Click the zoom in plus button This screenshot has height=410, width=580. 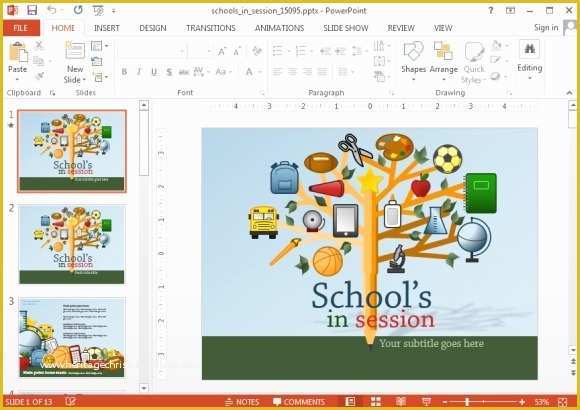pyautogui.click(x=522, y=402)
